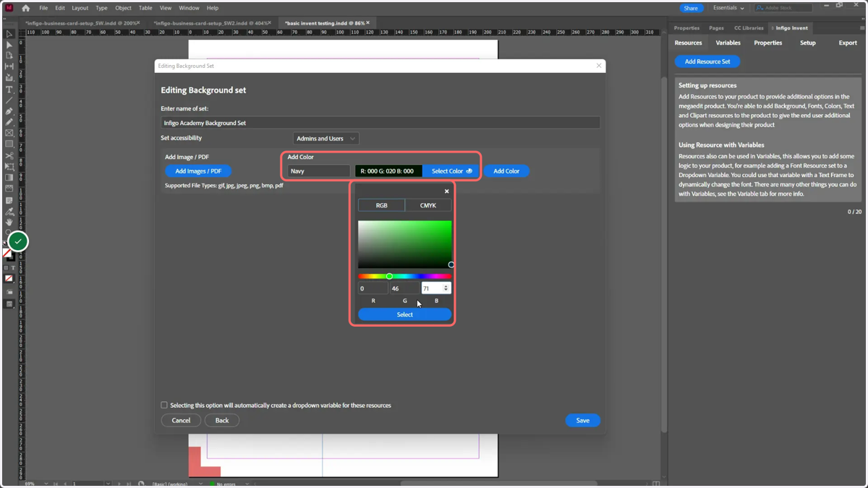Select the Rectangle Frame tool
Viewport: 868px width, 488px height.
(x=9, y=133)
